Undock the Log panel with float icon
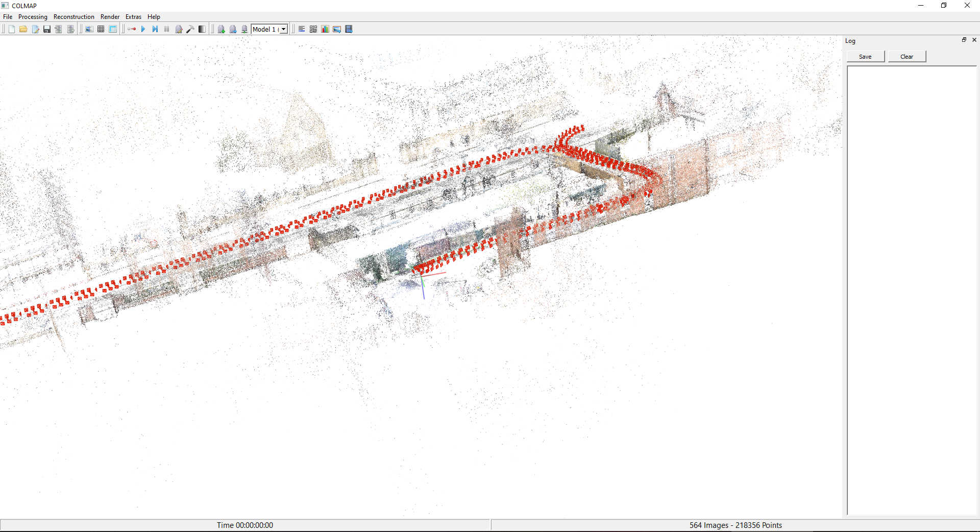The image size is (980, 532). click(x=964, y=40)
